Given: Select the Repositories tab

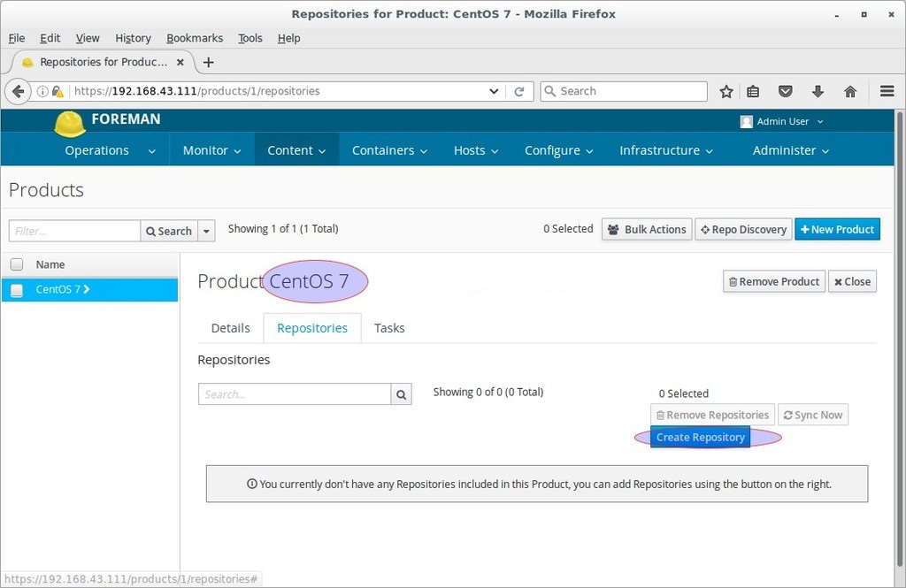Looking at the screenshot, I should click(312, 328).
